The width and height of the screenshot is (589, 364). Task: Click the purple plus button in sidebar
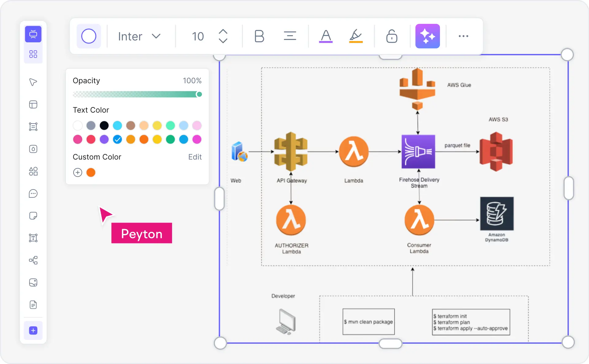(33, 331)
